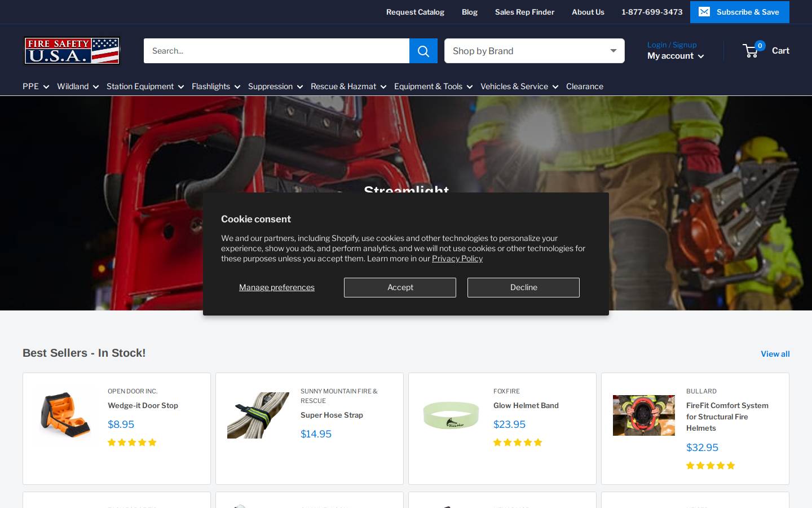Click the OPEN DOOR INC. brand label

133,391
